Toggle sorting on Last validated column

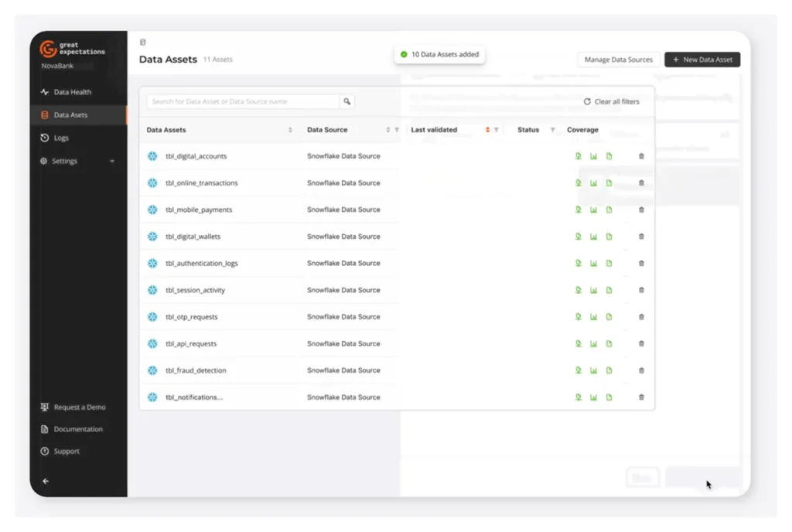(487, 130)
